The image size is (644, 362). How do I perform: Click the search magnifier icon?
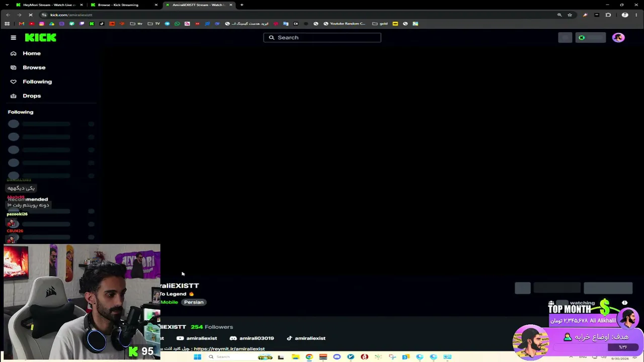(x=272, y=38)
